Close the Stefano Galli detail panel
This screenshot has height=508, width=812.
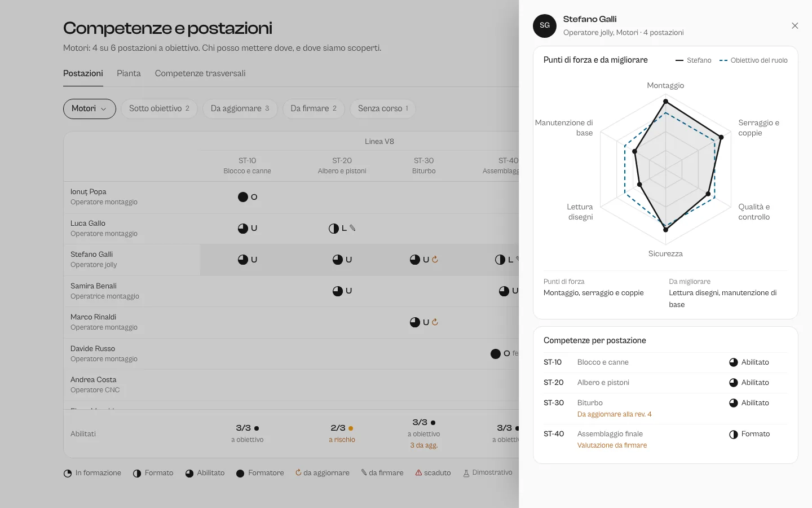795,26
